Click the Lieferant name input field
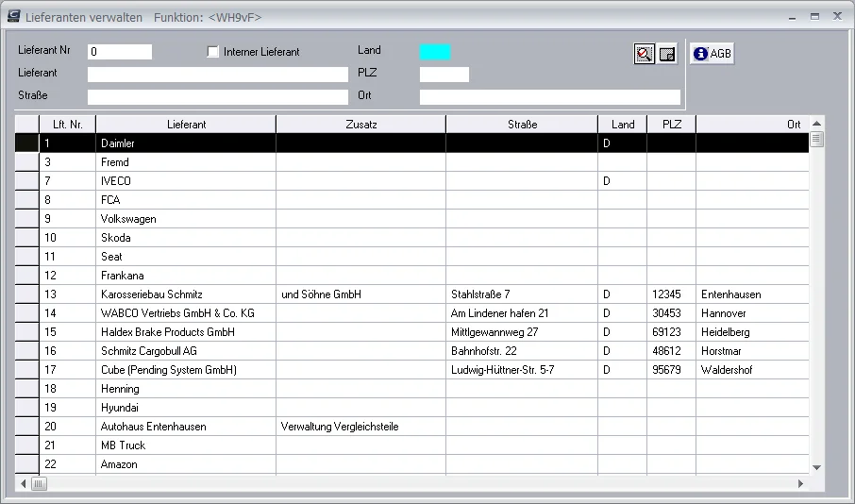 (218, 75)
